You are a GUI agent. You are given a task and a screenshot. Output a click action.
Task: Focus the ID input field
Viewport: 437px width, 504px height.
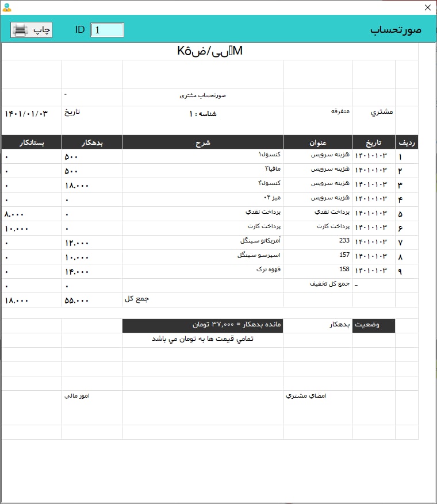click(x=107, y=30)
